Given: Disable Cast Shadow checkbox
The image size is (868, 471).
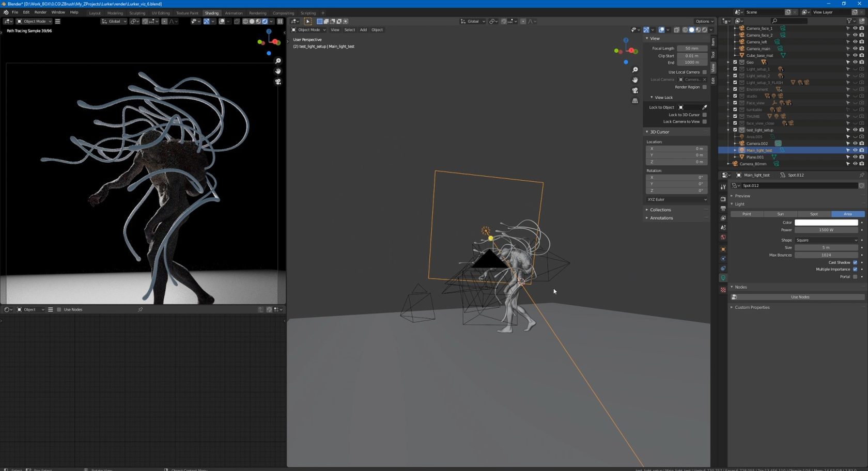Looking at the screenshot, I should click(x=855, y=262).
